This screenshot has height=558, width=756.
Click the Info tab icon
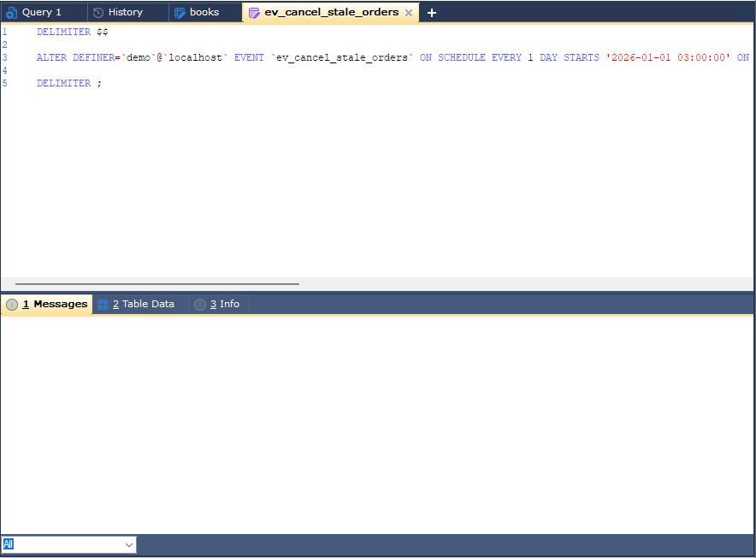[x=200, y=304]
